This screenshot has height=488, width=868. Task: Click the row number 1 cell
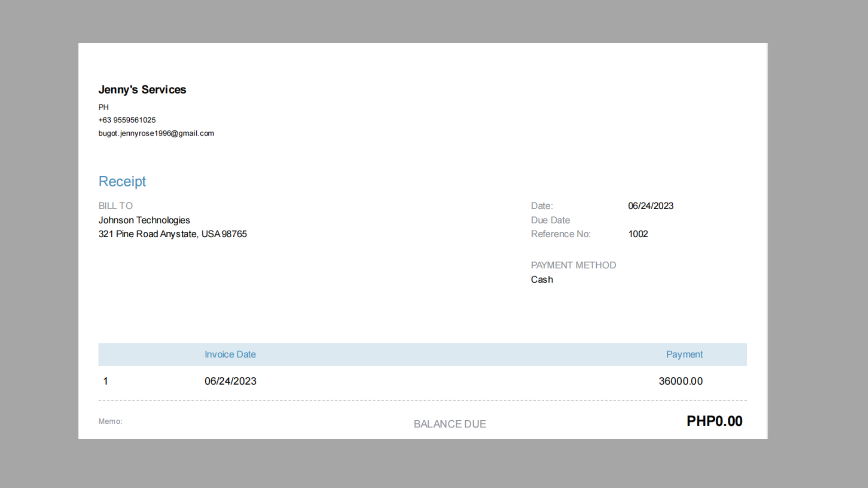click(105, 381)
